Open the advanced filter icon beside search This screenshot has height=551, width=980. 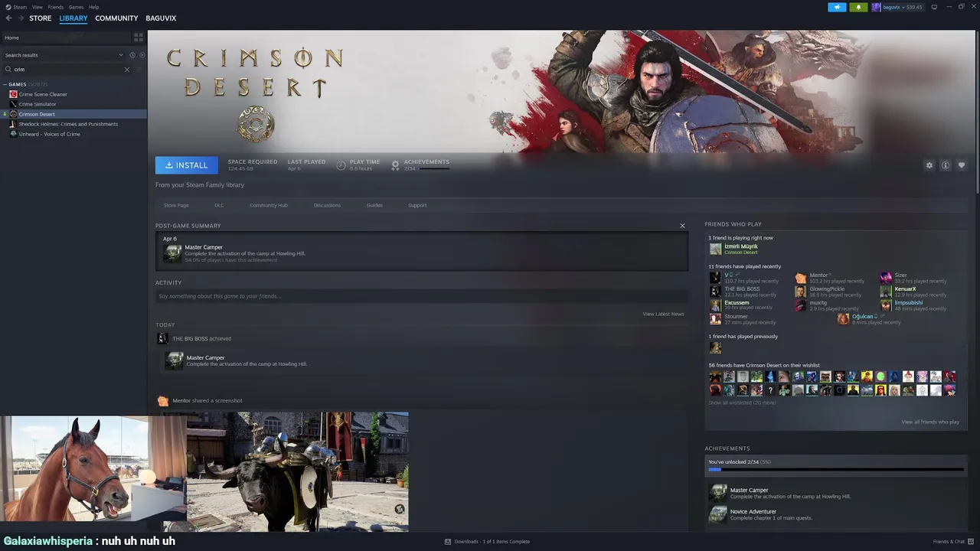point(139,70)
